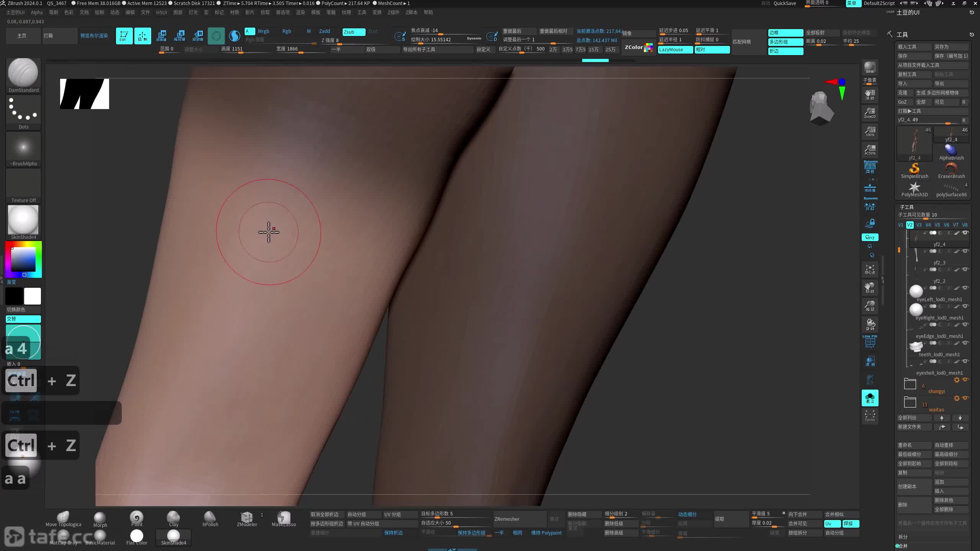Click the 提取 extract button
980x551 pixels.
[x=731, y=519]
